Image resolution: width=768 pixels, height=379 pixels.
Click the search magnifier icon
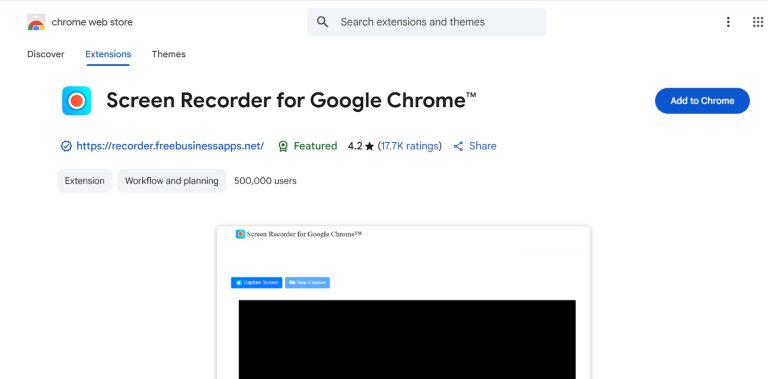point(322,22)
